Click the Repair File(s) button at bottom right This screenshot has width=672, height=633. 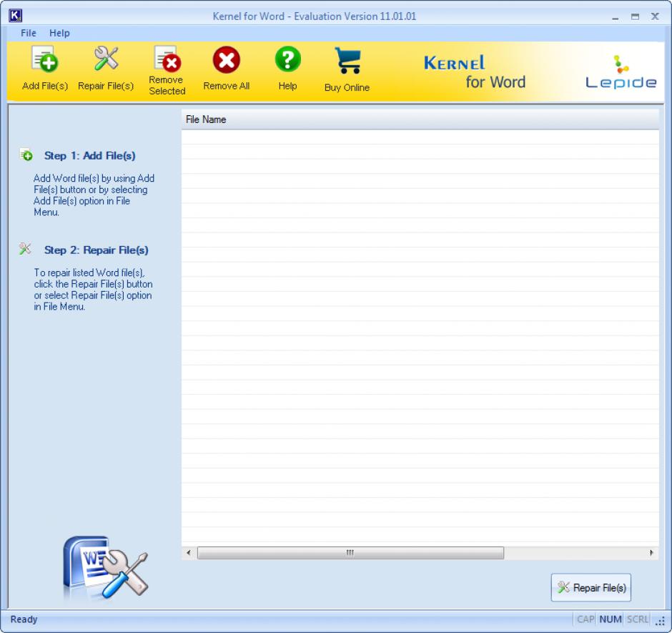(x=591, y=587)
